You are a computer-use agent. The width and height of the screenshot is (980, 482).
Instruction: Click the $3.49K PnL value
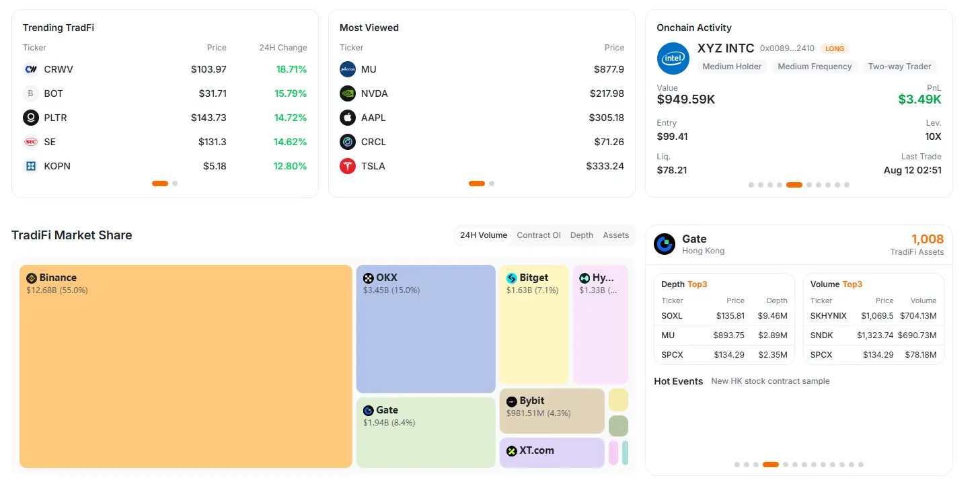pos(919,99)
